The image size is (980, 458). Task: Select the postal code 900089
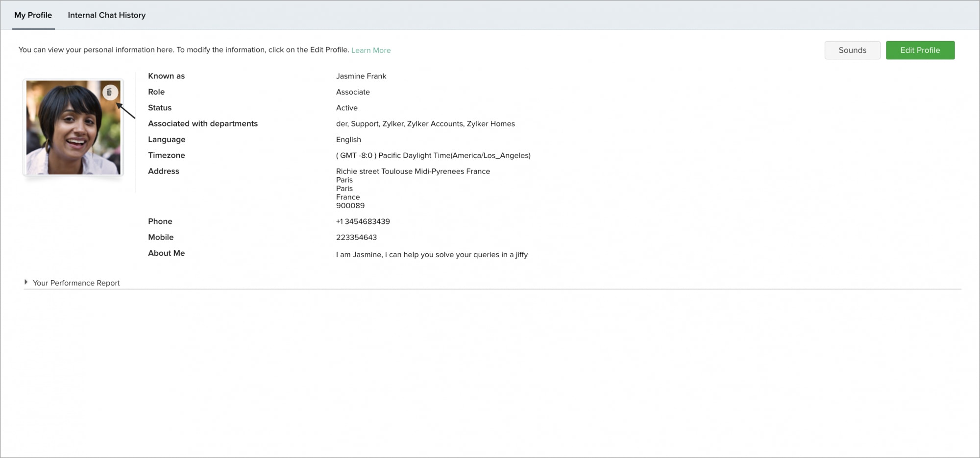coord(350,206)
